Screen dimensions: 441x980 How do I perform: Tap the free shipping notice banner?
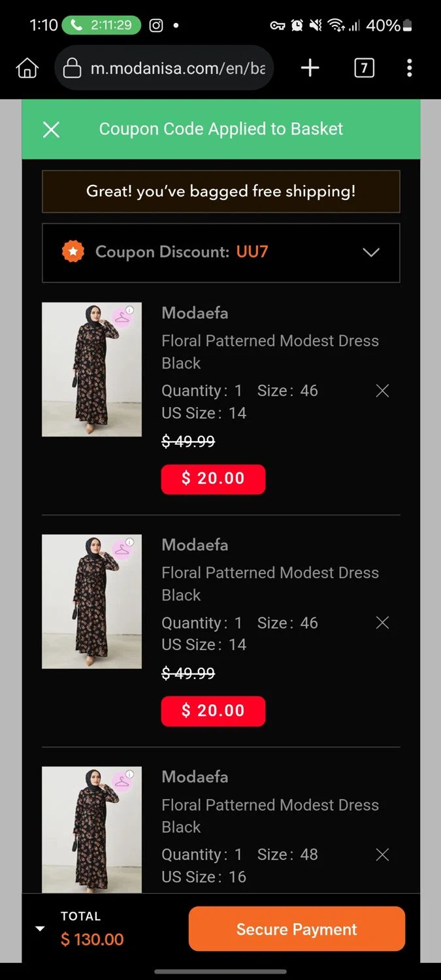(x=221, y=191)
